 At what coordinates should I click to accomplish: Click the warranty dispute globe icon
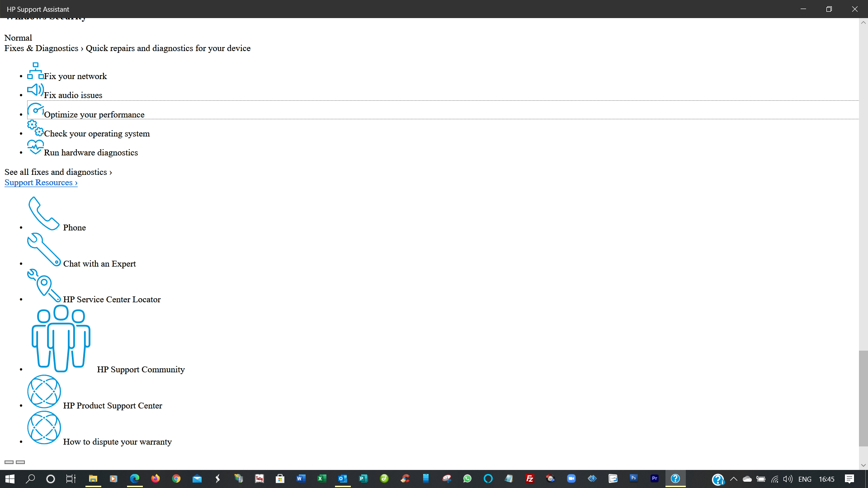(44, 427)
